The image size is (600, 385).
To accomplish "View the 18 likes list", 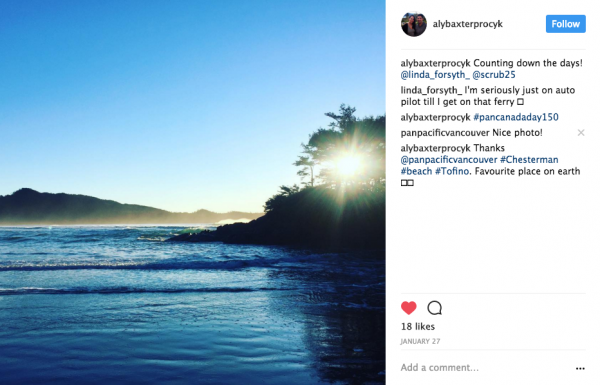I will pos(418,326).
